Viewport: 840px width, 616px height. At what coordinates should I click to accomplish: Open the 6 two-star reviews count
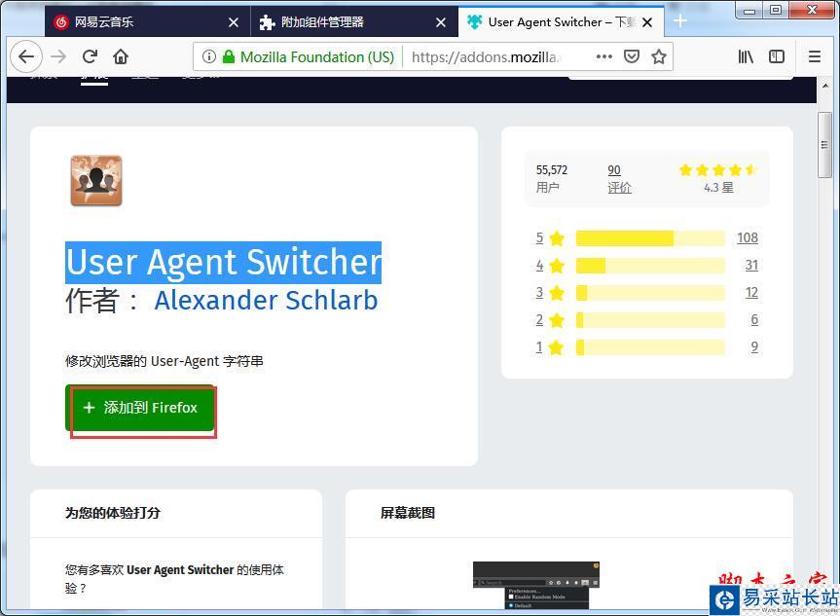point(754,320)
